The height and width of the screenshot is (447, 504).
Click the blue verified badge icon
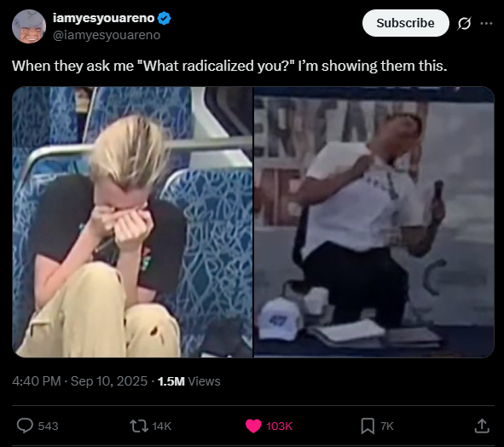165,18
